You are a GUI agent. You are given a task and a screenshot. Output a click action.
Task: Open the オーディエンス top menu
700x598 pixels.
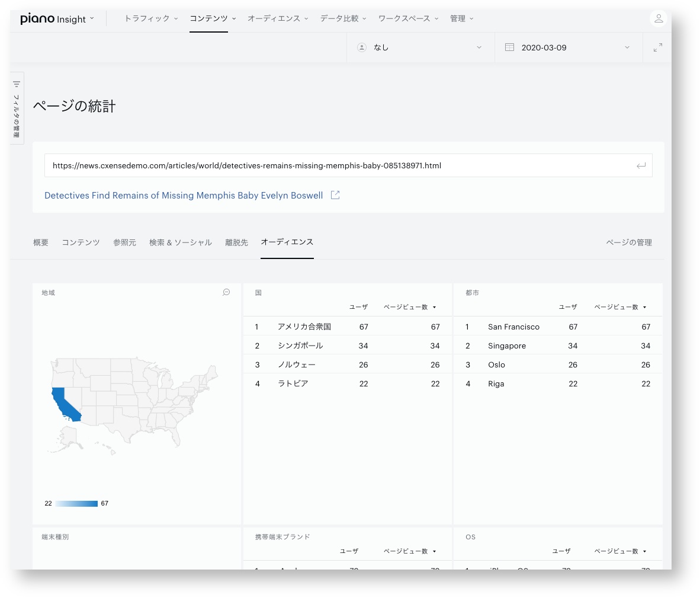[278, 18]
